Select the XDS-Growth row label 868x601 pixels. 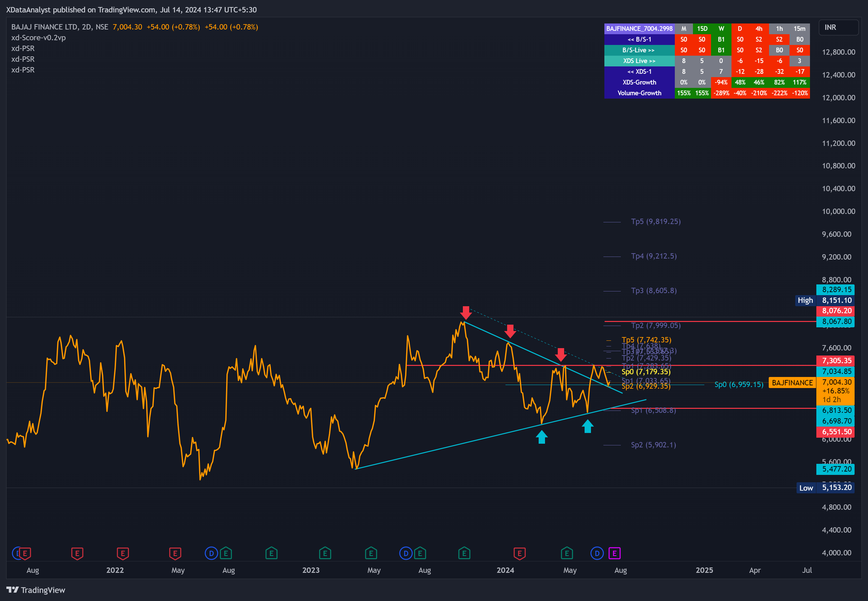[639, 83]
